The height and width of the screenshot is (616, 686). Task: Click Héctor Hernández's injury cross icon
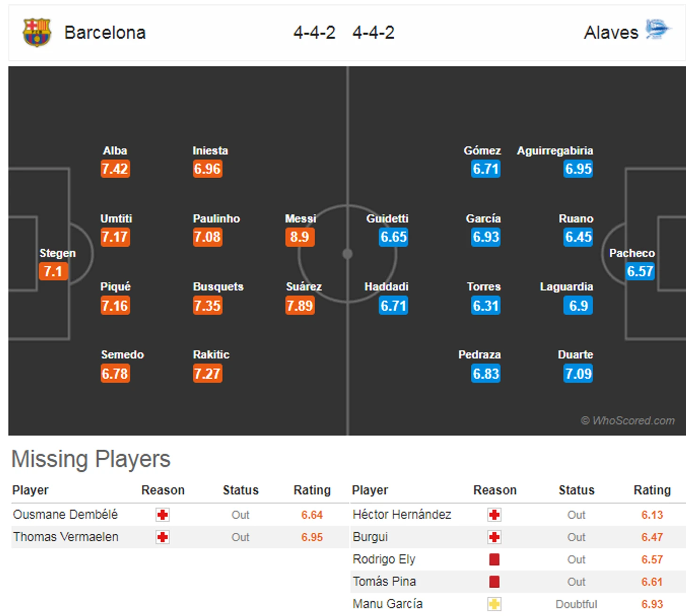pyautogui.click(x=494, y=515)
